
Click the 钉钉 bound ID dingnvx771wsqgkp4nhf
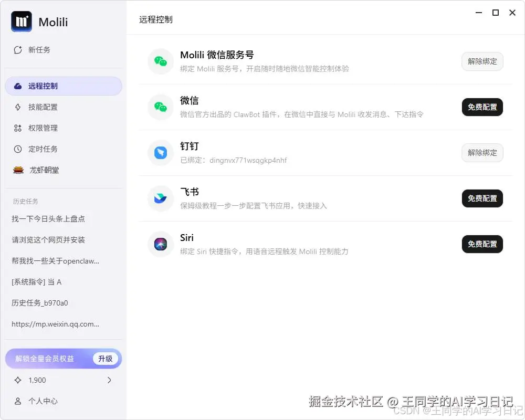248,160
